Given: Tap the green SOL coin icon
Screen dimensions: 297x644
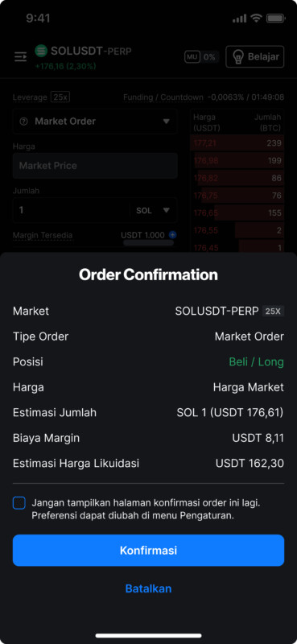Looking at the screenshot, I should (x=41, y=51).
